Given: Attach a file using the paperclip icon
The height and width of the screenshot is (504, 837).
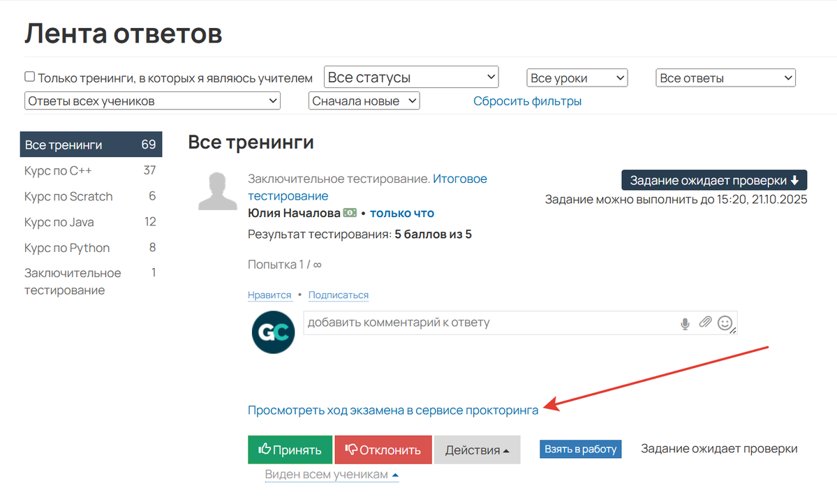Looking at the screenshot, I should tap(705, 323).
